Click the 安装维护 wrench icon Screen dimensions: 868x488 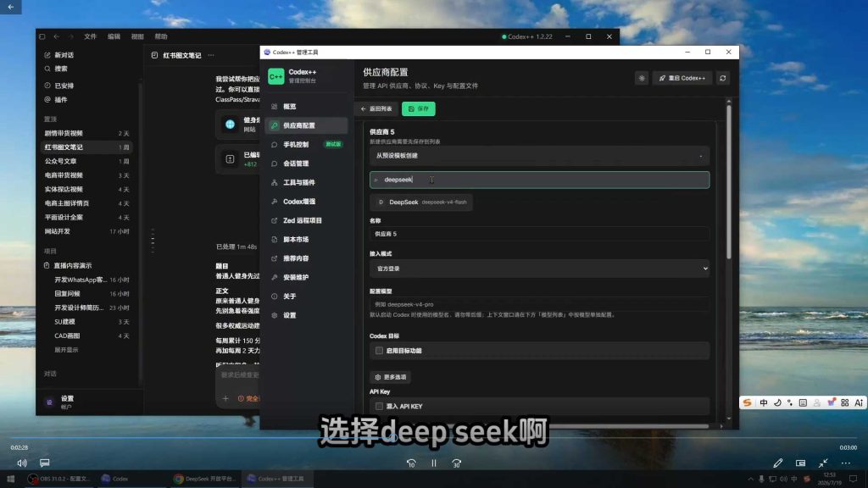[274, 277]
